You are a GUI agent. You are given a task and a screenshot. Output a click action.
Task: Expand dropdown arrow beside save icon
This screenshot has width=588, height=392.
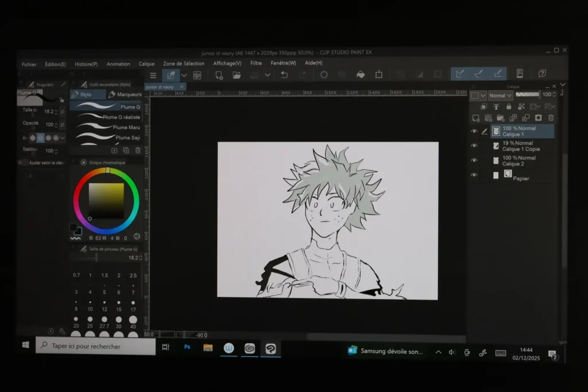268,75
